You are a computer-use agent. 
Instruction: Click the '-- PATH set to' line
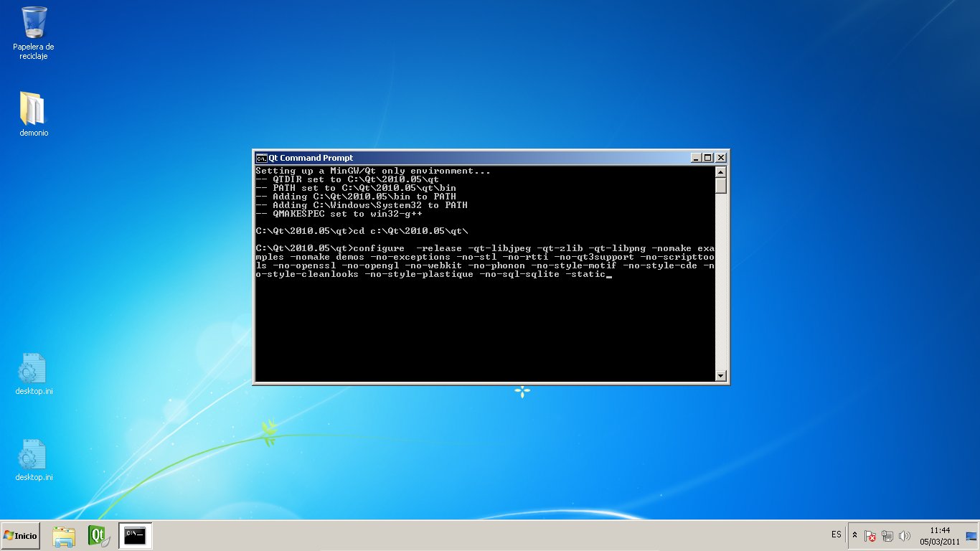(x=356, y=188)
